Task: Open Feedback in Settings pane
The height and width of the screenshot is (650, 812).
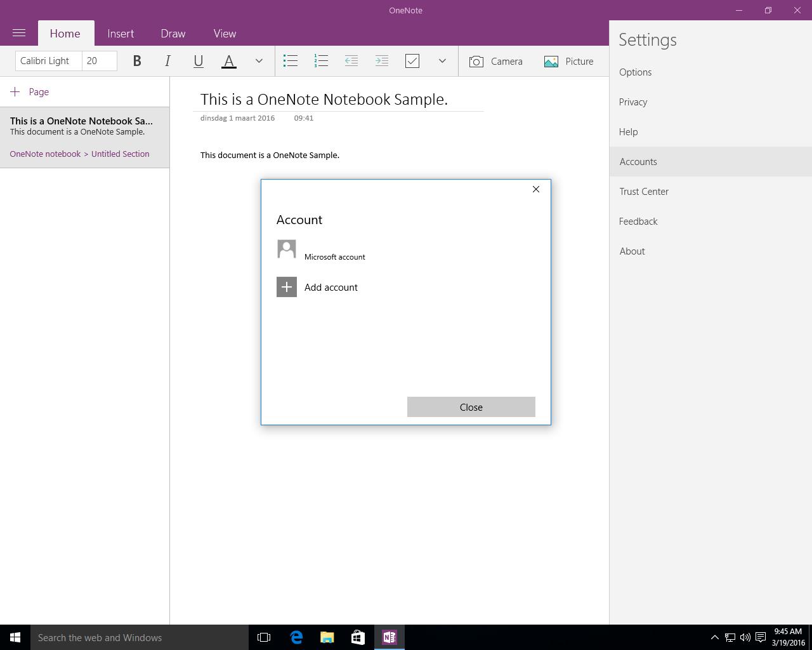Action: 710,222
